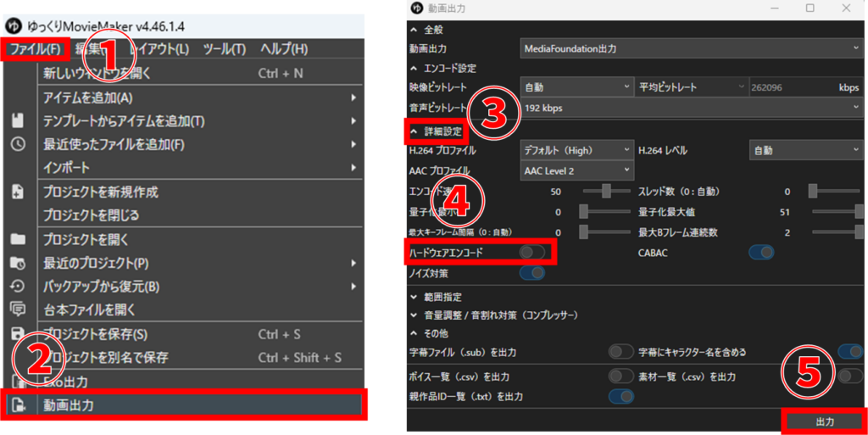The width and height of the screenshot is (868, 435).
Task: Open the H.264 プロファイル dropdown
Action: (576, 150)
